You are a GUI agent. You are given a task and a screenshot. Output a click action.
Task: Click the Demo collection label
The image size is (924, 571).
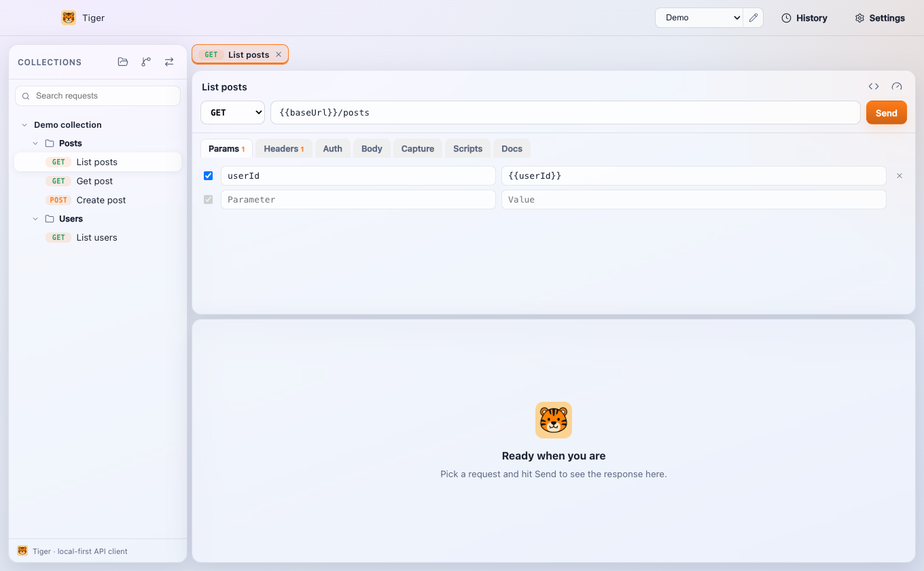coord(68,125)
